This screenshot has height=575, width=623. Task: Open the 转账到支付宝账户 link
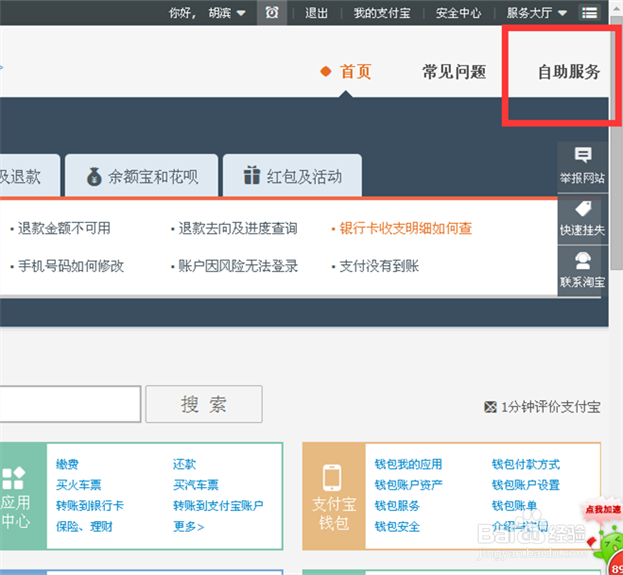point(218,505)
